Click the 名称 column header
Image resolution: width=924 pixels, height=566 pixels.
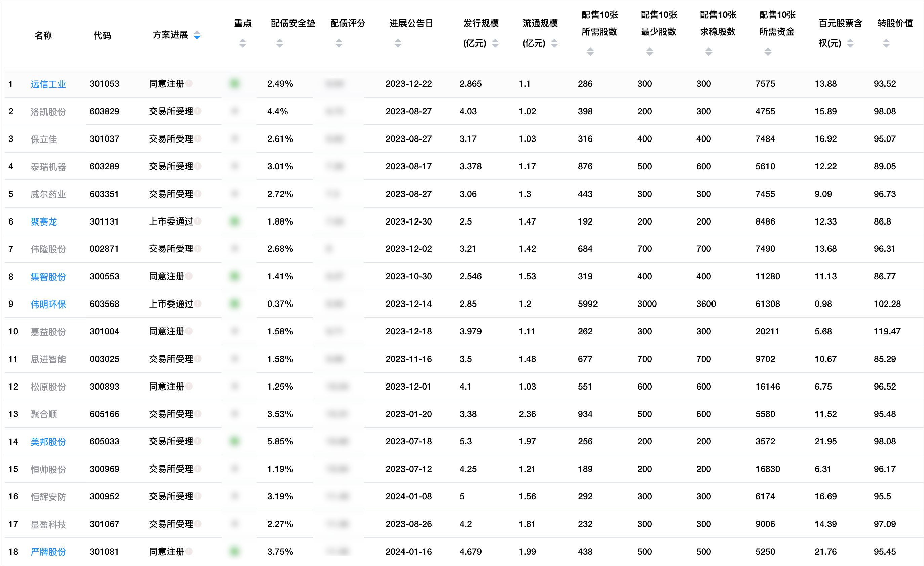[x=43, y=36]
